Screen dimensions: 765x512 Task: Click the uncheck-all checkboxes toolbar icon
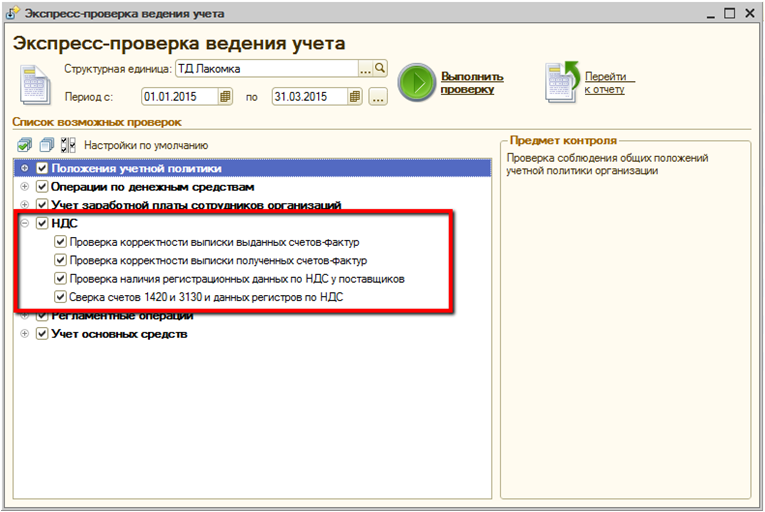[x=46, y=145]
